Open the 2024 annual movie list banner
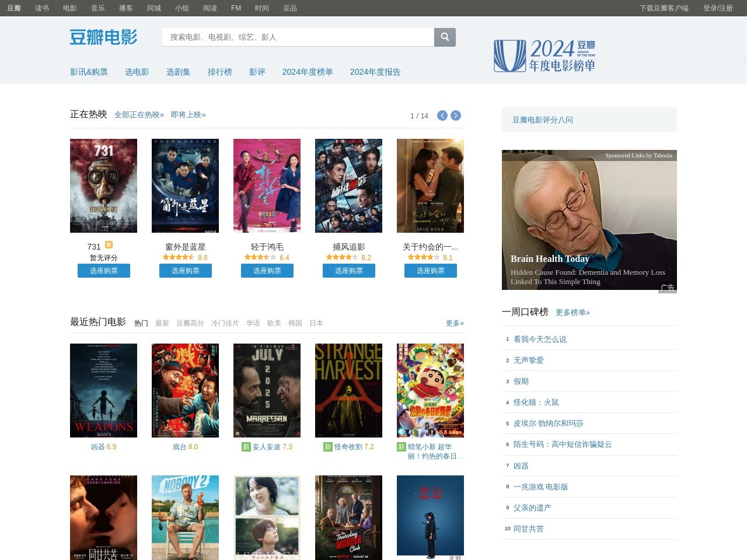The image size is (747, 560). [x=544, y=56]
